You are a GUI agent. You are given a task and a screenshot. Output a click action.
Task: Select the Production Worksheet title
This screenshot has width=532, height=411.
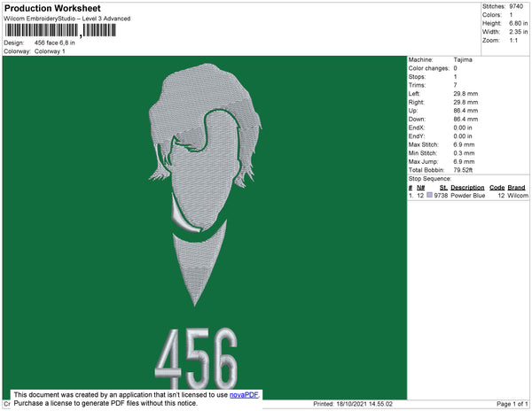52,8
